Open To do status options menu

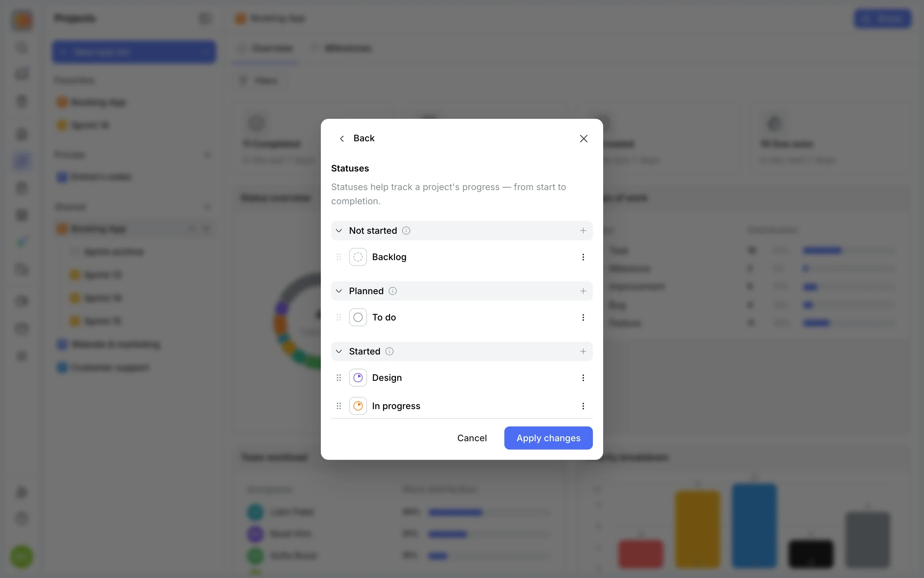pos(583,317)
